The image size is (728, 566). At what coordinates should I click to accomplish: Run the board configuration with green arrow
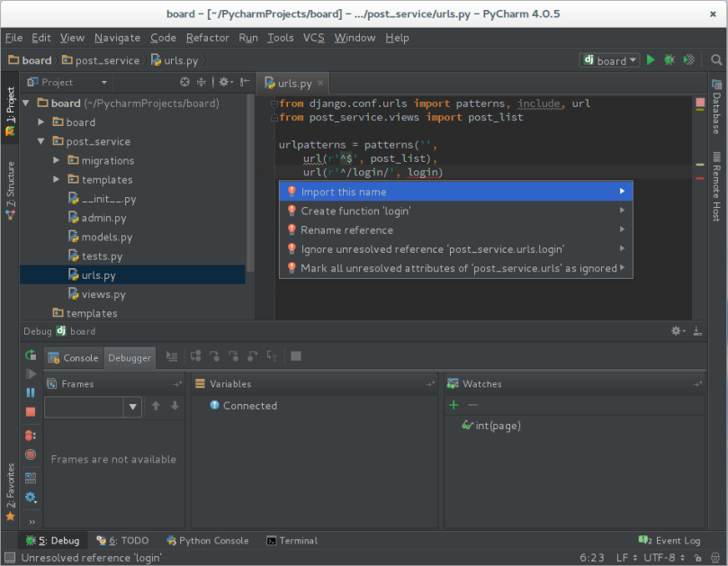point(651,60)
